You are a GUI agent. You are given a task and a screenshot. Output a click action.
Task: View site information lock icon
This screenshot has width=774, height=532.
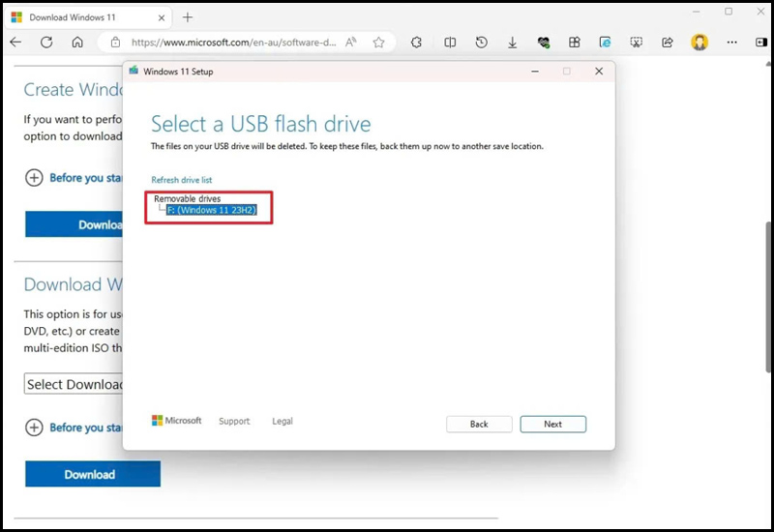tap(115, 43)
